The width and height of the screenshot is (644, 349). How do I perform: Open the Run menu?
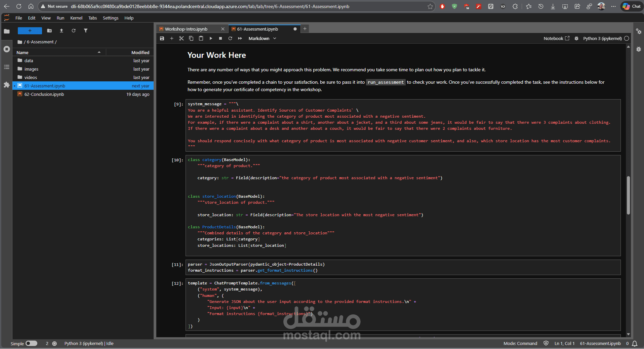click(61, 18)
